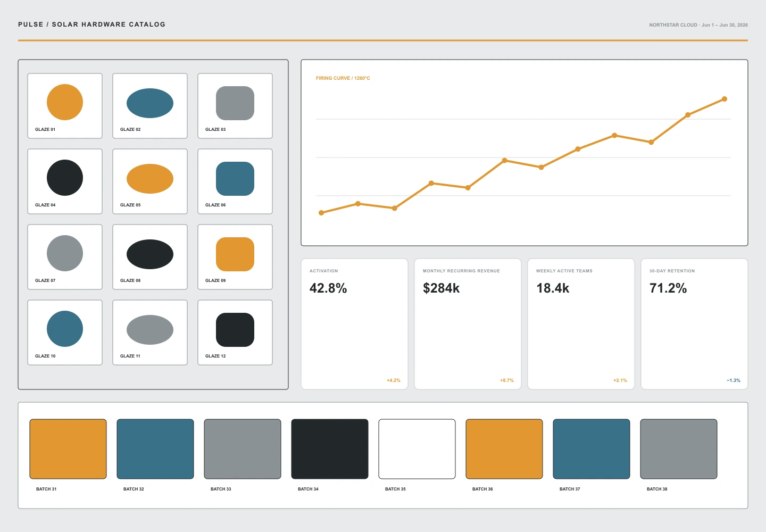
Task: Select the orange Batch 31 swatch
Action: 68,449
